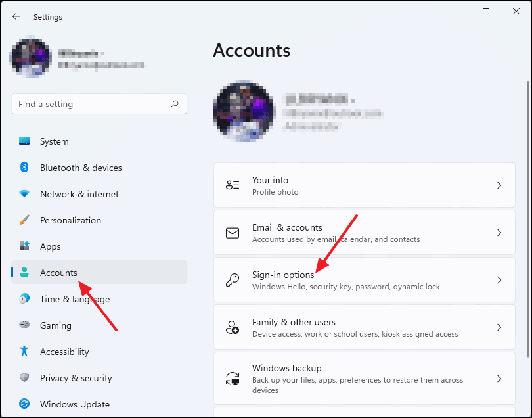Select the Accessibility person icon
532x418 pixels.
click(x=26, y=352)
